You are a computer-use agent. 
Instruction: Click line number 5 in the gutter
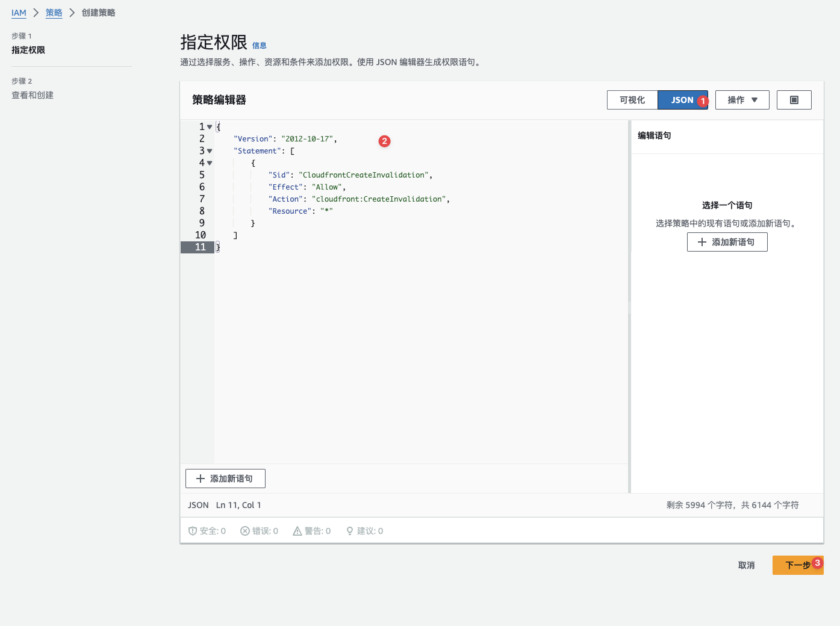click(x=202, y=175)
